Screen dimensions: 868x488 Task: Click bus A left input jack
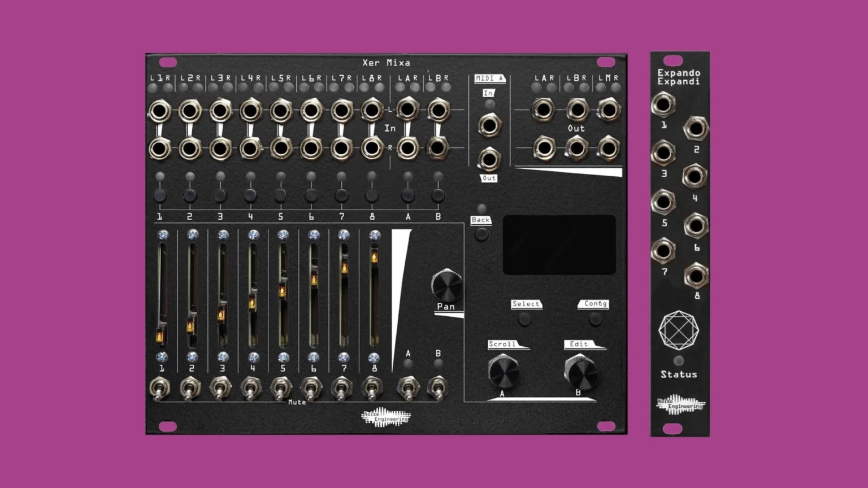pos(408,110)
